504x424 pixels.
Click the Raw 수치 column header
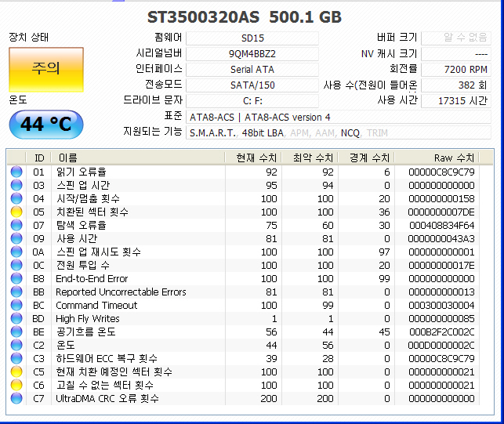pyautogui.click(x=437, y=158)
